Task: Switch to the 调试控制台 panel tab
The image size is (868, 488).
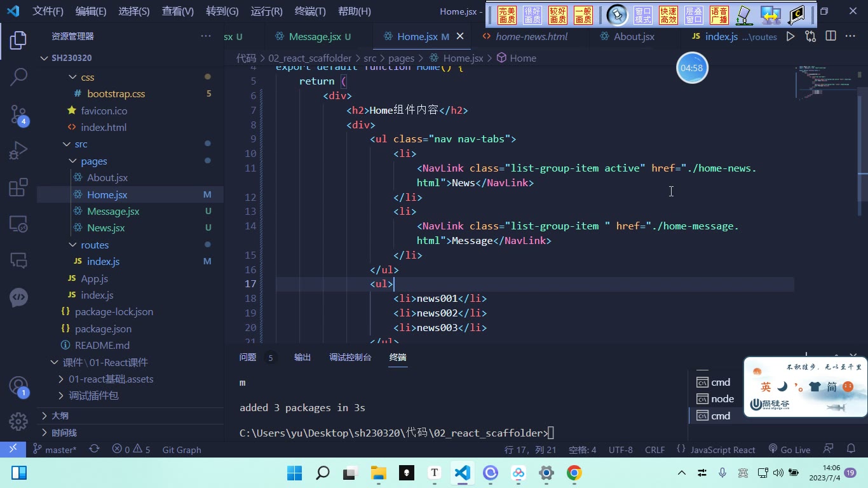Action: click(x=350, y=358)
